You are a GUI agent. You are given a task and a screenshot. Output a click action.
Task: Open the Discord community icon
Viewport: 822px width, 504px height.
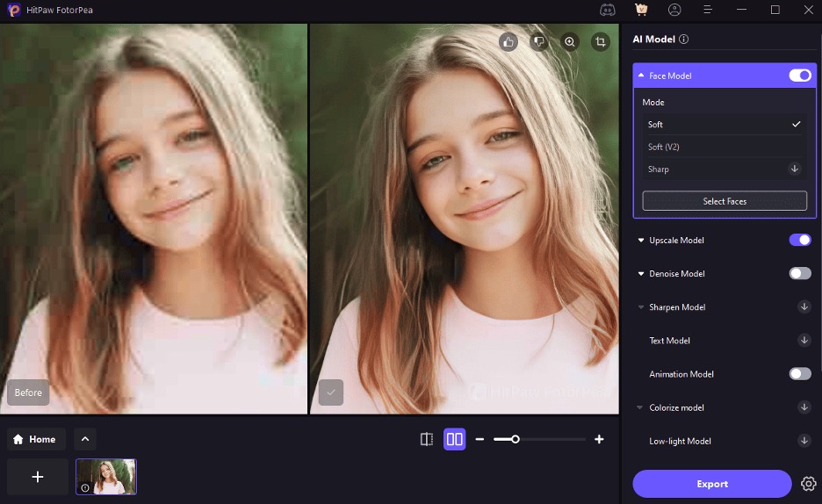(608, 10)
